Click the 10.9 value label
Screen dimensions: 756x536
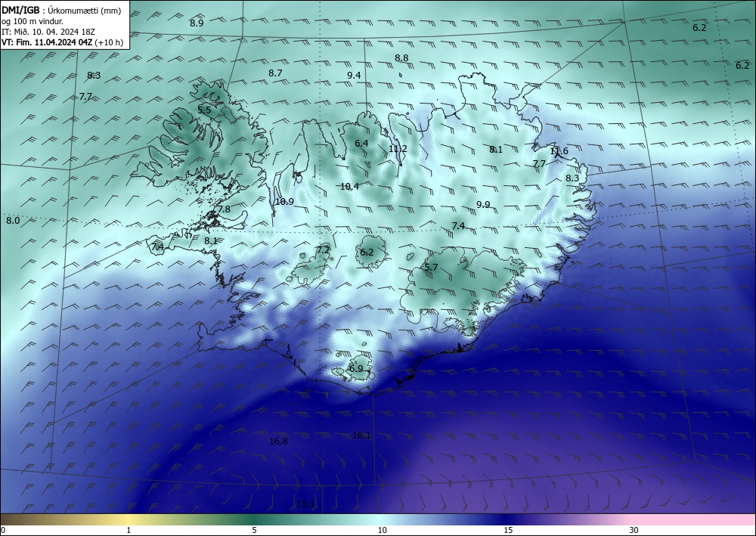point(284,202)
